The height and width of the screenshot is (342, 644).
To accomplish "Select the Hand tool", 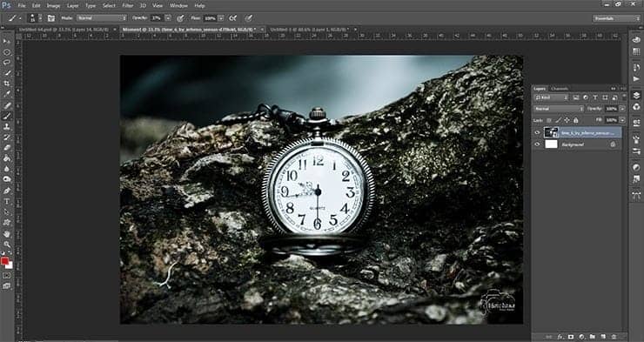I will point(7,233).
